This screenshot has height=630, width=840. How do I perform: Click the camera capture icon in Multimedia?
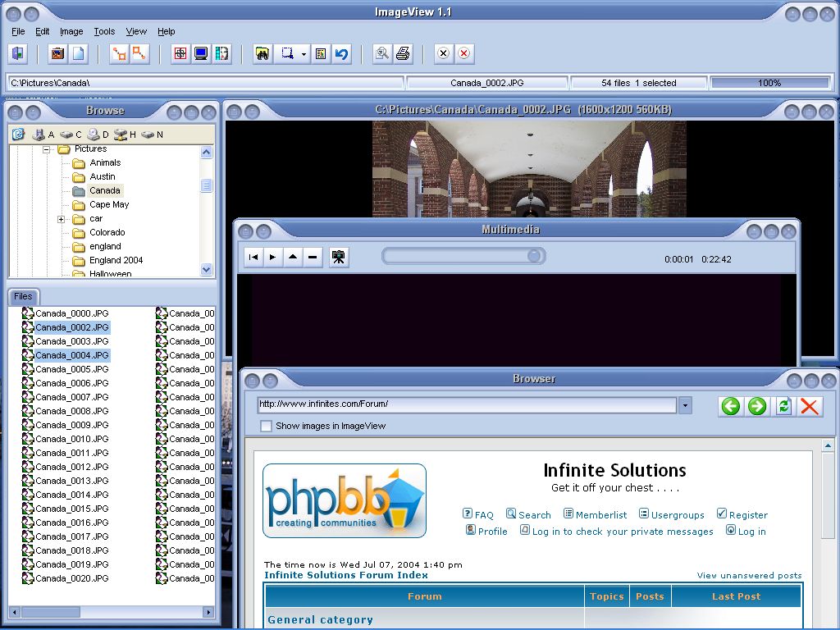(x=338, y=257)
